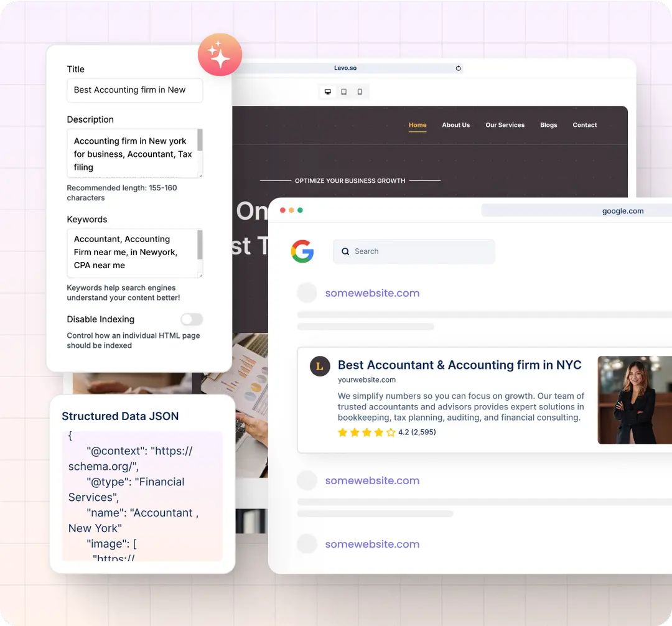This screenshot has width=672, height=626.
Task: Click resize handle of Keywords box
Action: [200, 276]
